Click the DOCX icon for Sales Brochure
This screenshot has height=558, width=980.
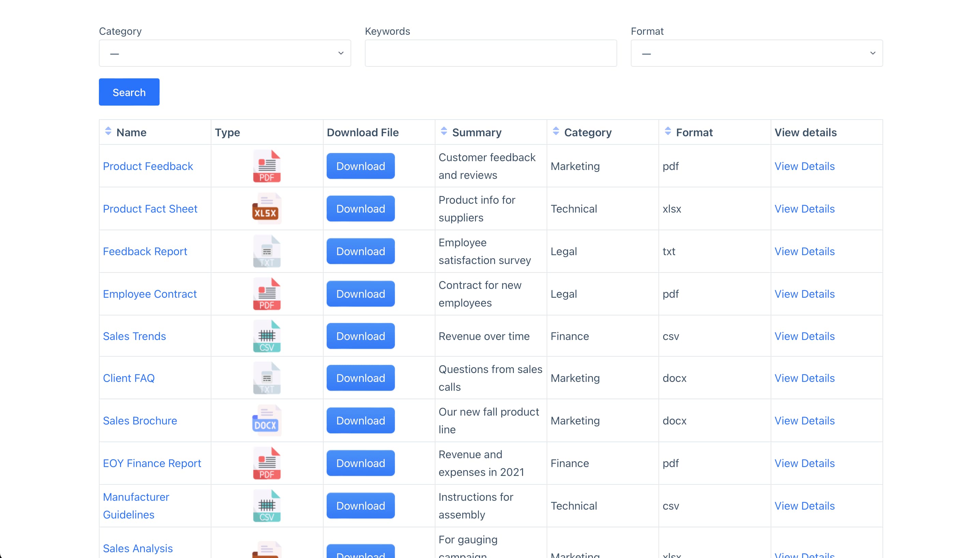(267, 420)
